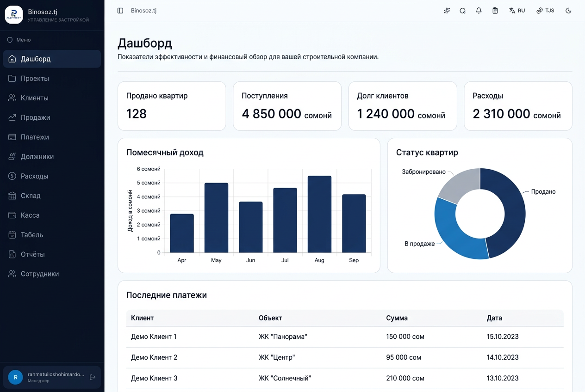The width and height of the screenshot is (585, 392).
Task: Click the people icon beside Сотрудники
Action: click(x=12, y=274)
